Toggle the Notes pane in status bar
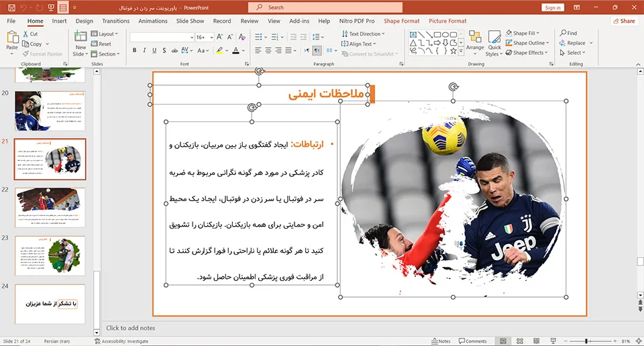 pyautogui.click(x=441, y=341)
